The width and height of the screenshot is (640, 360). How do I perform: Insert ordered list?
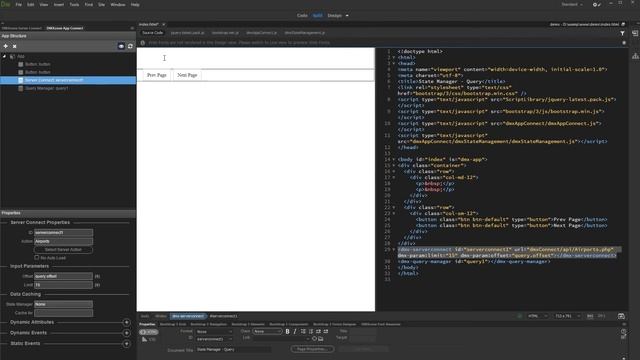[311, 331]
